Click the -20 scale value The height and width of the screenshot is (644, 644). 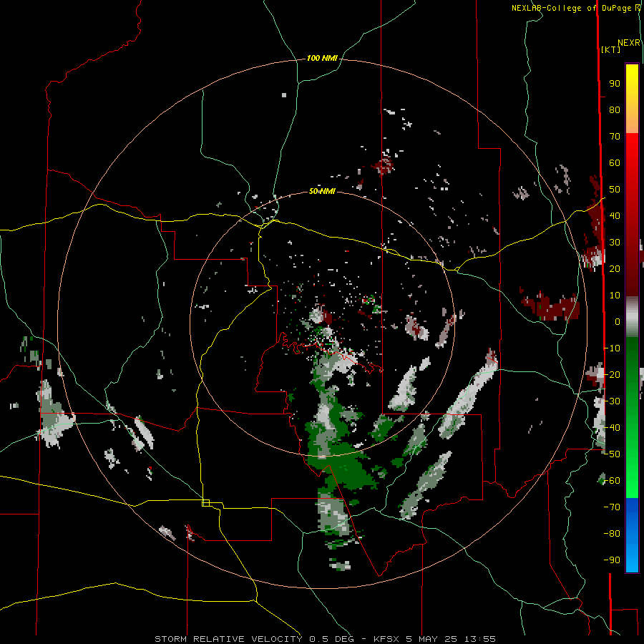click(x=613, y=374)
